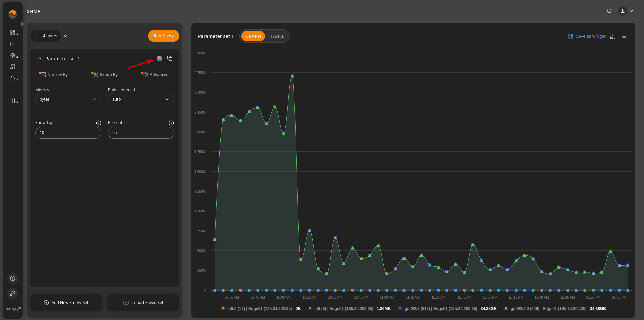
Task: Click the Run Query button
Action: point(164,36)
